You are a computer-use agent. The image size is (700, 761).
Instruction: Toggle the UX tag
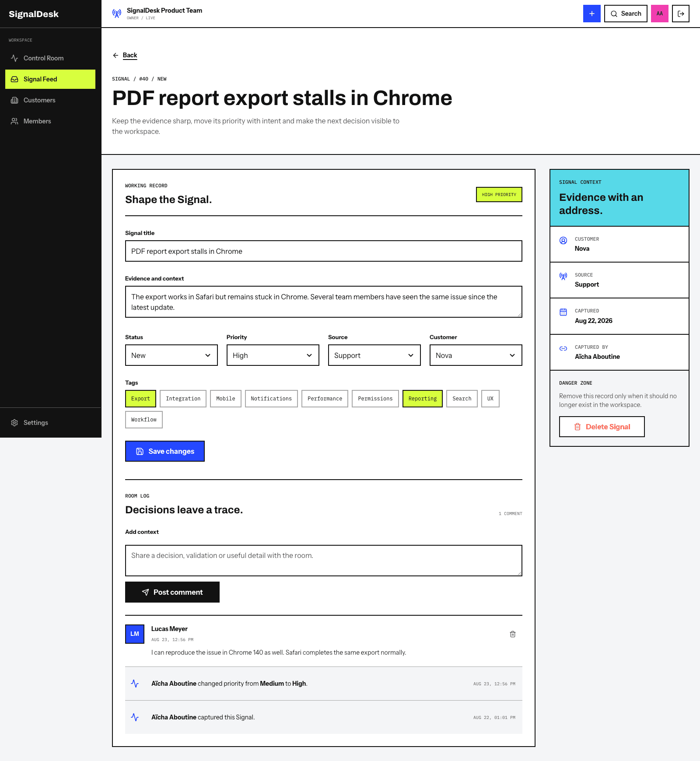(490, 399)
